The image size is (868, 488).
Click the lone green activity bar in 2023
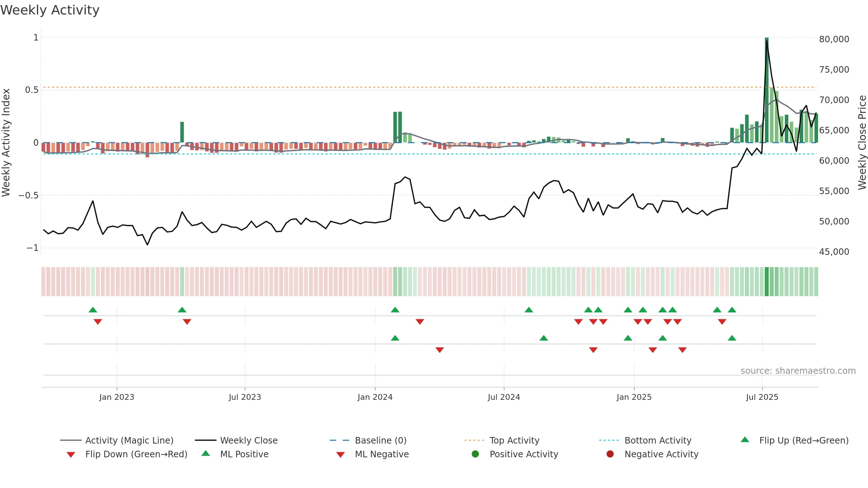pos(182,132)
